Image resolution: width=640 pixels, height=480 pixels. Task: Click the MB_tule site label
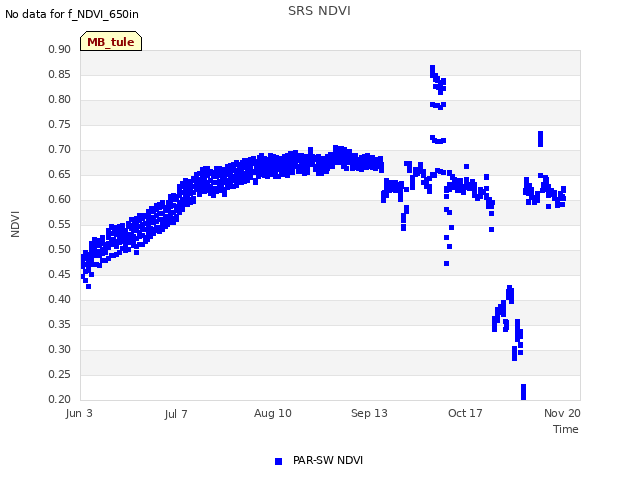coord(111,42)
